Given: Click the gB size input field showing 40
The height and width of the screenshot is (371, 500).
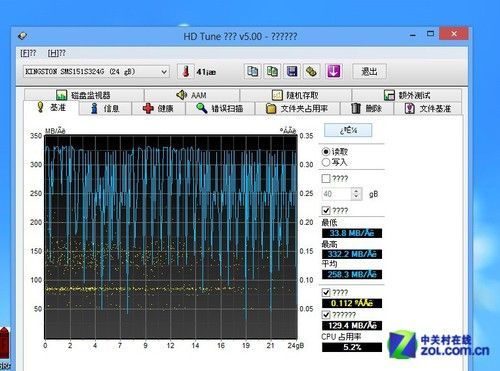Looking at the screenshot, I should click(x=337, y=194).
